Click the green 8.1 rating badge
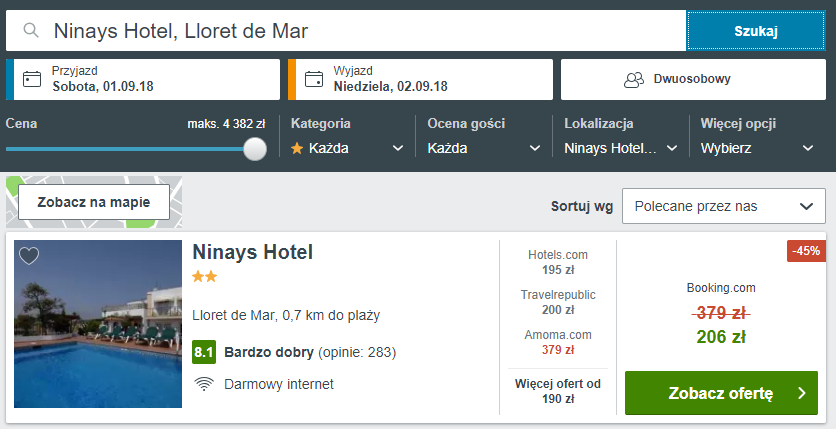This screenshot has height=429, width=836. pos(204,352)
